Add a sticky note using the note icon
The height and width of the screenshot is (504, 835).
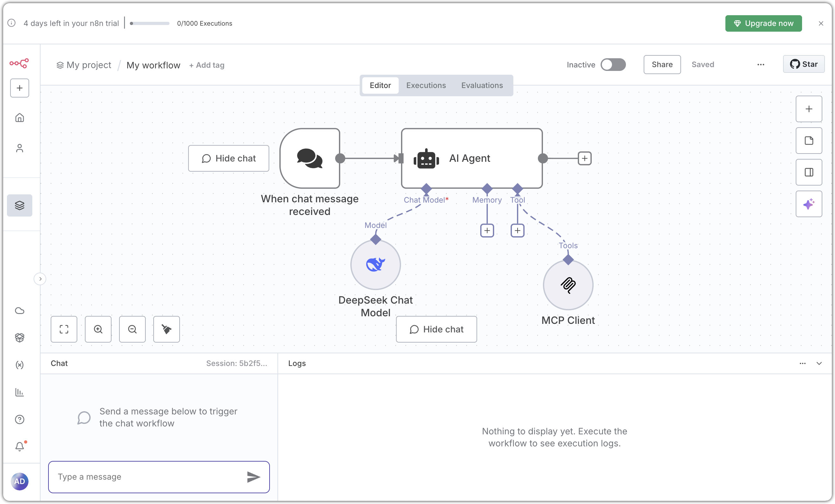coord(809,141)
